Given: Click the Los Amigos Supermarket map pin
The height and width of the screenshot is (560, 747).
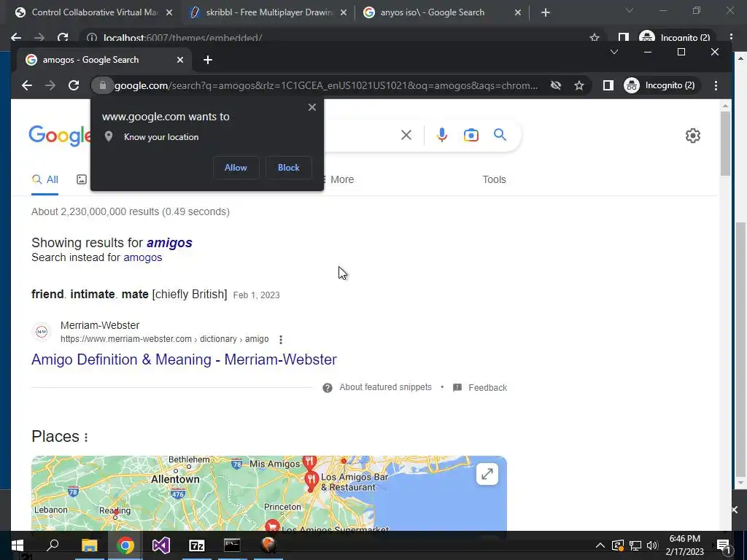Looking at the screenshot, I should 272,525.
